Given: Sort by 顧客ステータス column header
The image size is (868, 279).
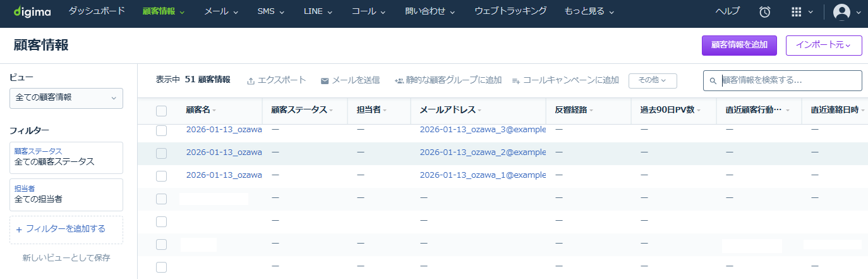Looking at the screenshot, I should [x=302, y=110].
